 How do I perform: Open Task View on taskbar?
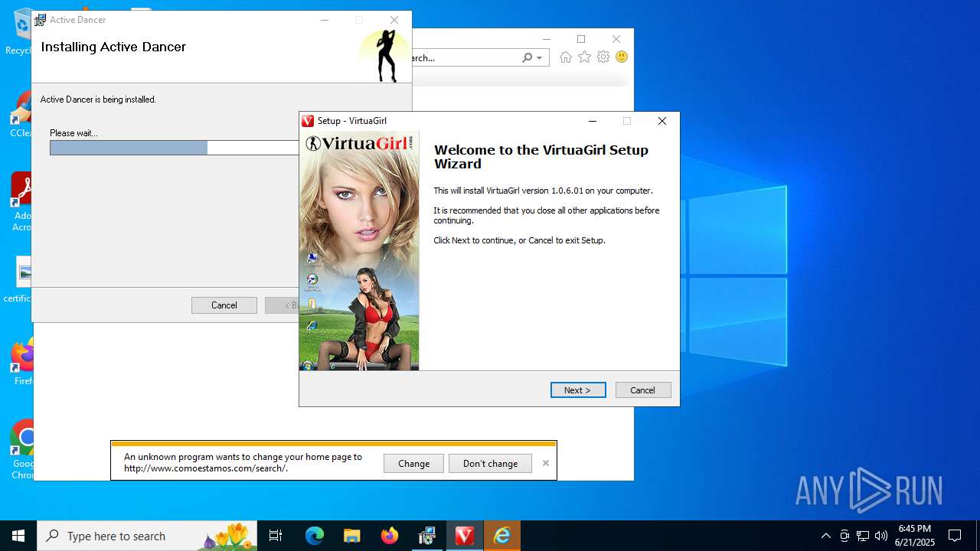click(x=276, y=536)
